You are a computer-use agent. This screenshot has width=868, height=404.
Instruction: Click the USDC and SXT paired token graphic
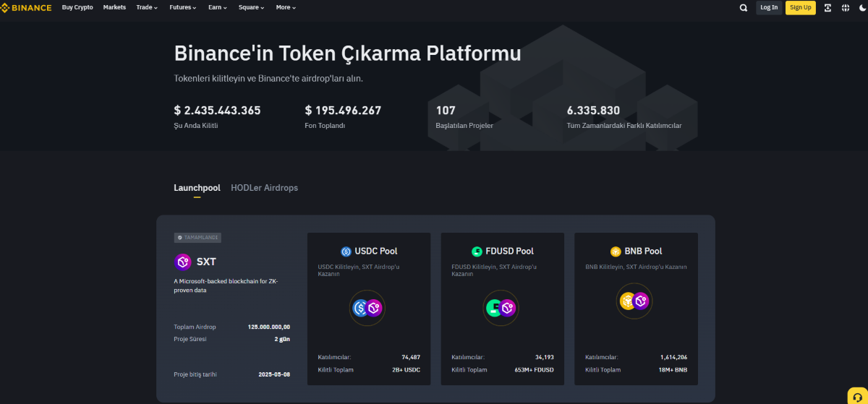367,309
